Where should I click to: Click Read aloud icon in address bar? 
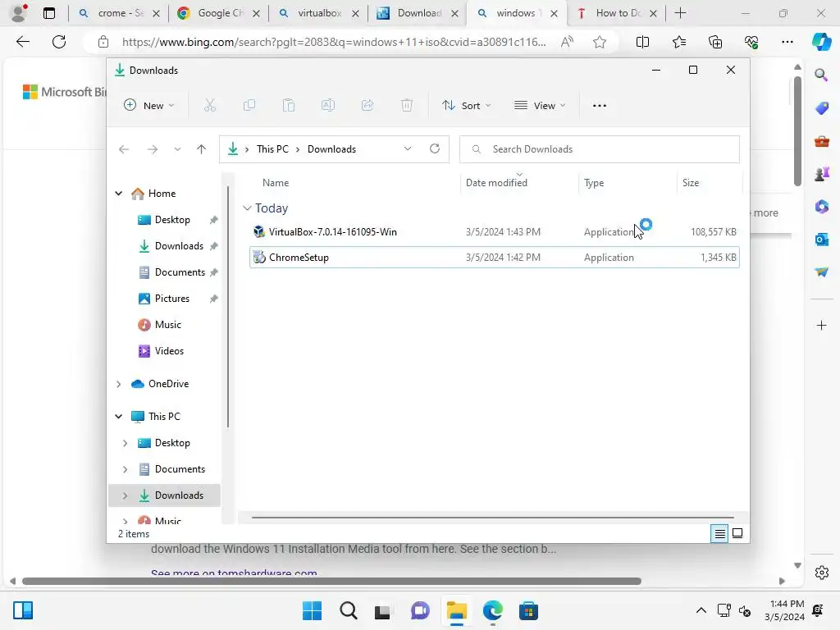point(567,42)
